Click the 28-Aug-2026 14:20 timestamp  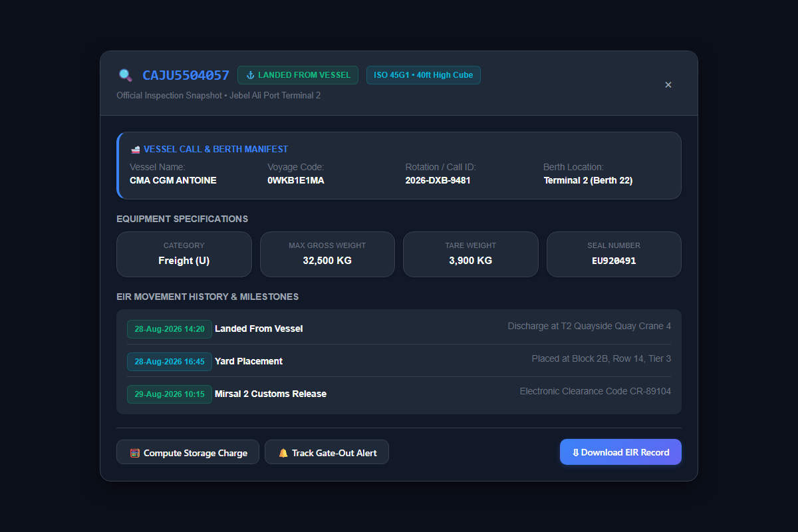point(170,329)
